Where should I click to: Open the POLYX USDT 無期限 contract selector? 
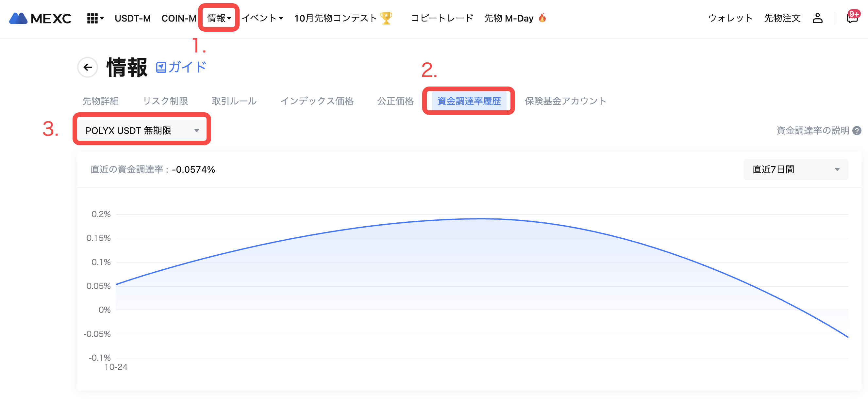[x=142, y=130]
